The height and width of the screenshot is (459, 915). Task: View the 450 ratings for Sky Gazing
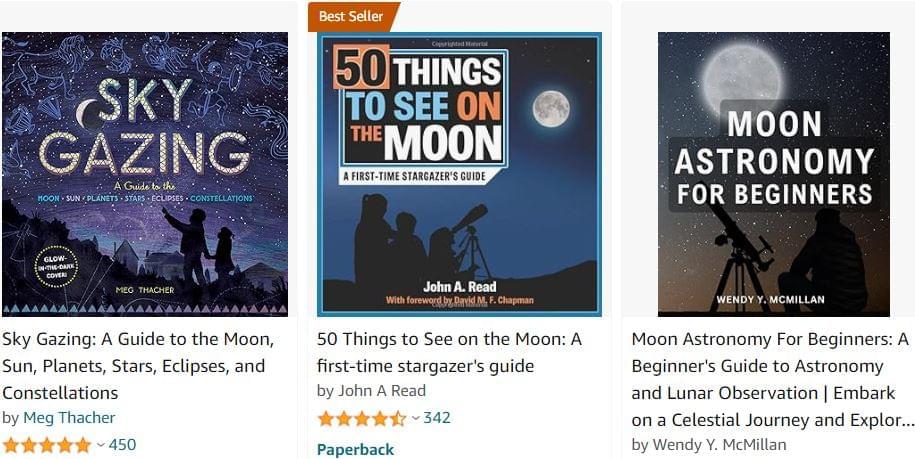122,445
